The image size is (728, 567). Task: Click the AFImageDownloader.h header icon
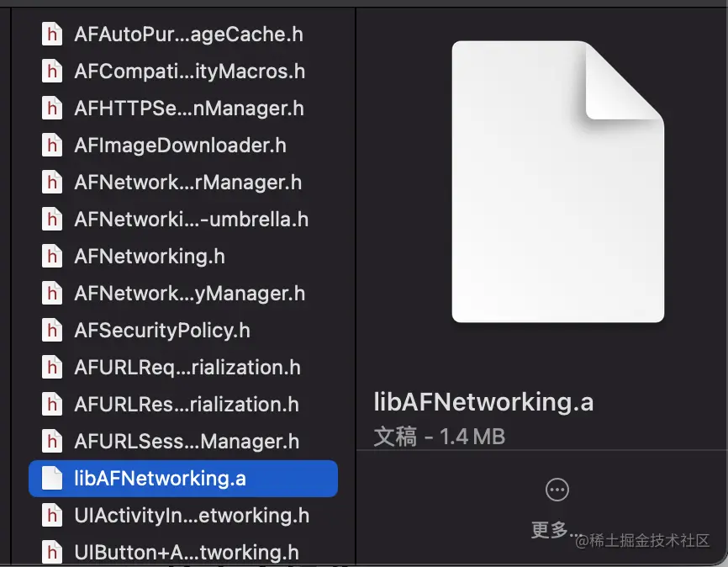[x=52, y=146]
